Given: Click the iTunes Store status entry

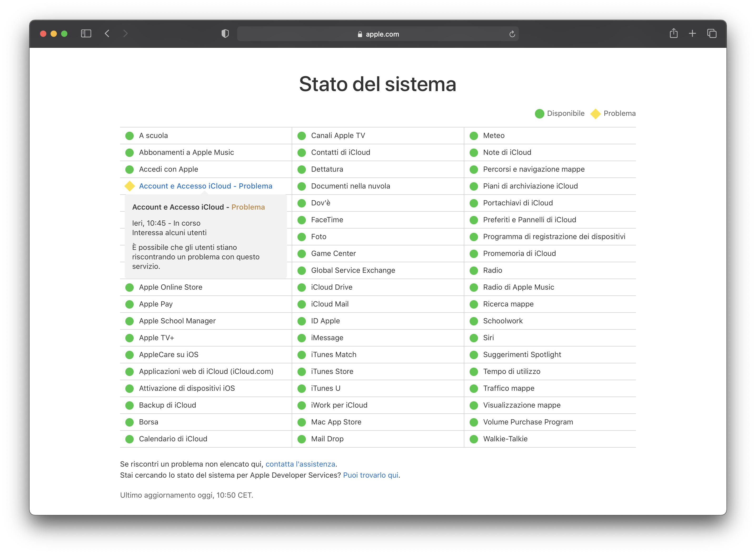Looking at the screenshot, I should click(x=332, y=371).
